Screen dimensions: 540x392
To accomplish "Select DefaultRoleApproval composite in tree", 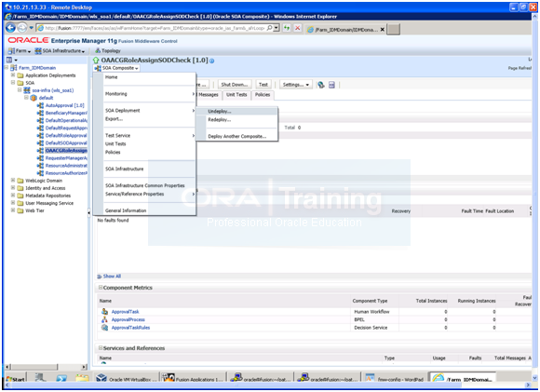I will click(x=66, y=135).
